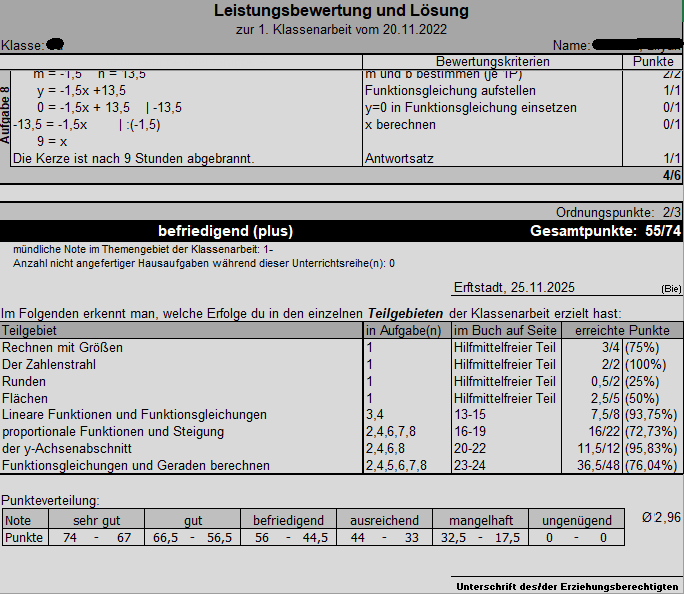Image resolution: width=684 pixels, height=594 pixels.
Task: Click the 'Unterschrift des/der Erziehungsberechtigten' signature line
Action: (x=567, y=585)
